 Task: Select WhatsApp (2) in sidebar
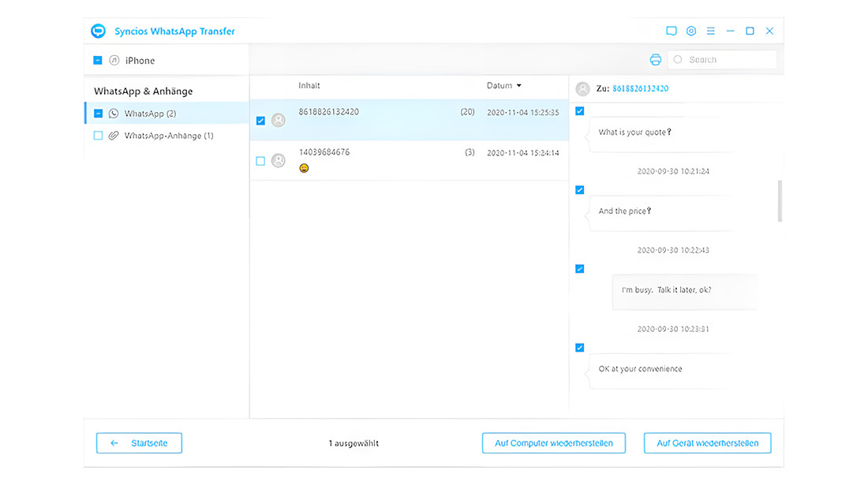point(167,114)
